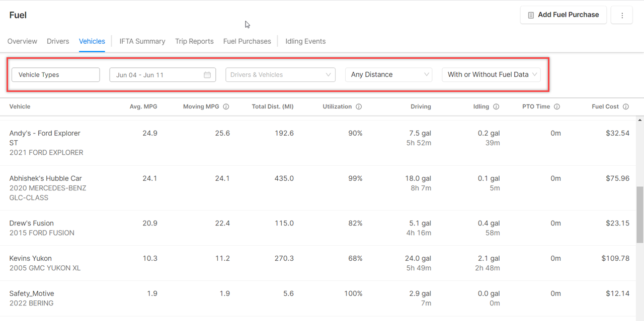The image size is (644, 321).
Task: Click the scrollbar up arrow
Action: point(640,120)
